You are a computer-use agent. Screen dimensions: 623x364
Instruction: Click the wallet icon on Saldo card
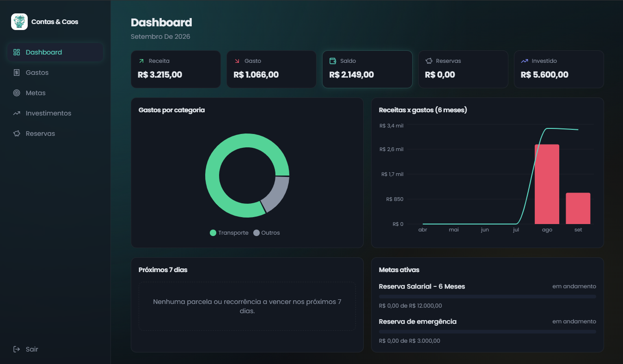[333, 61]
